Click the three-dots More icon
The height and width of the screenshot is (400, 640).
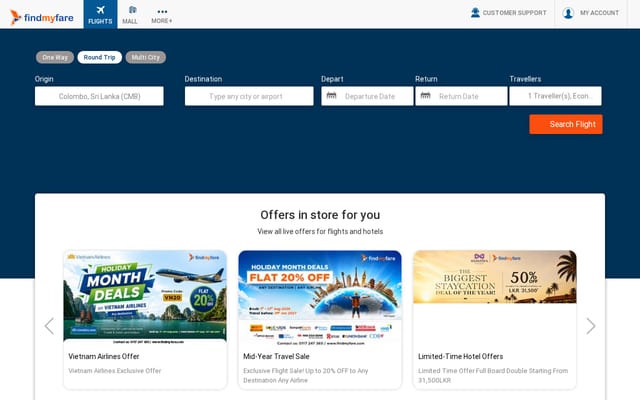tap(162, 11)
